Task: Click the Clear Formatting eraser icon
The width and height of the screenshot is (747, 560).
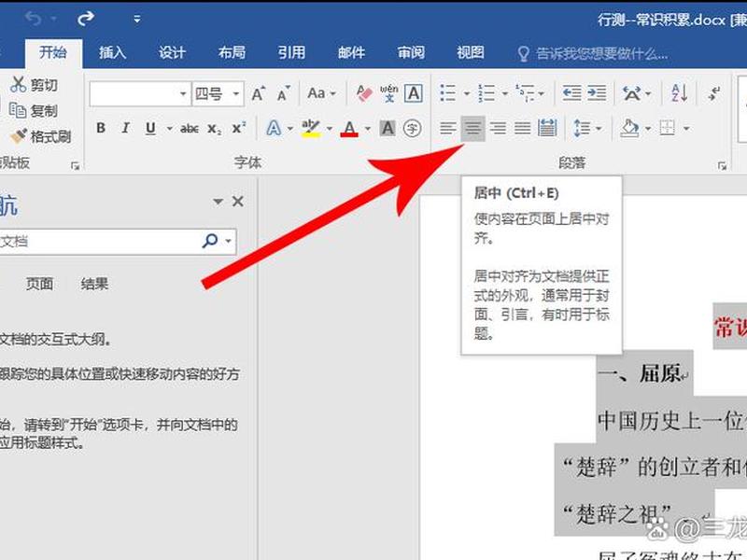Action: pyautogui.click(x=364, y=93)
